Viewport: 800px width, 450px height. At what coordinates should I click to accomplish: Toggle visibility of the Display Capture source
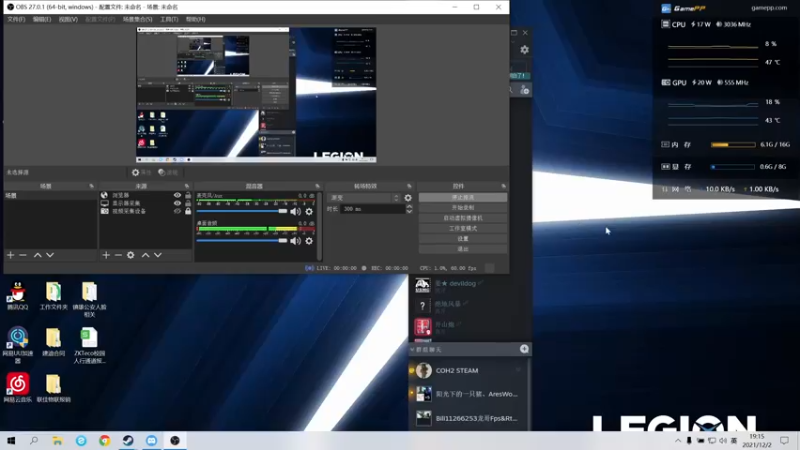point(177,203)
